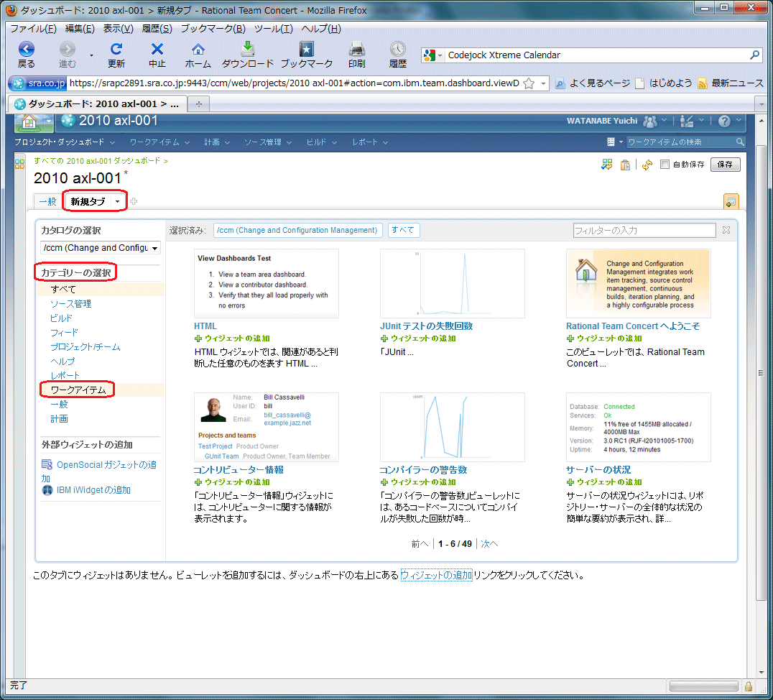Screen dimensions: 773x700
Task: Click the plus icon to add a new tab
Action: pyautogui.click(x=134, y=201)
